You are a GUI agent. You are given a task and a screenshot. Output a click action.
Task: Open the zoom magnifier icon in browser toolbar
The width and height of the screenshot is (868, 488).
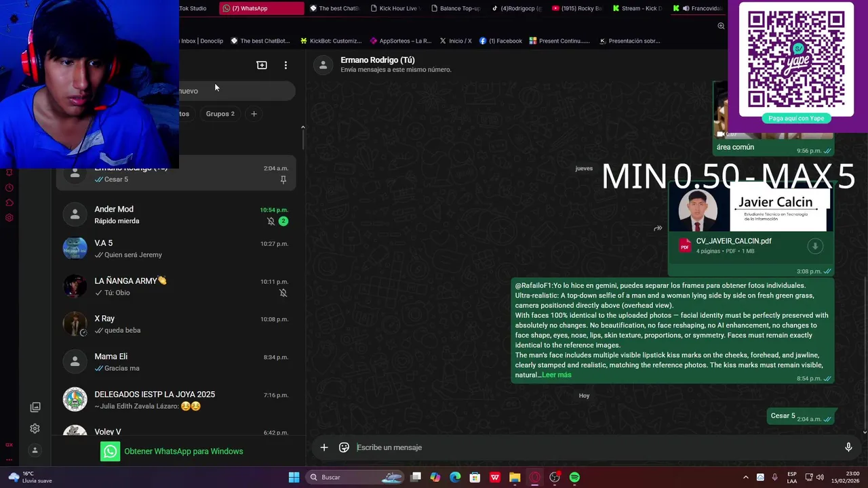(x=721, y=26)
